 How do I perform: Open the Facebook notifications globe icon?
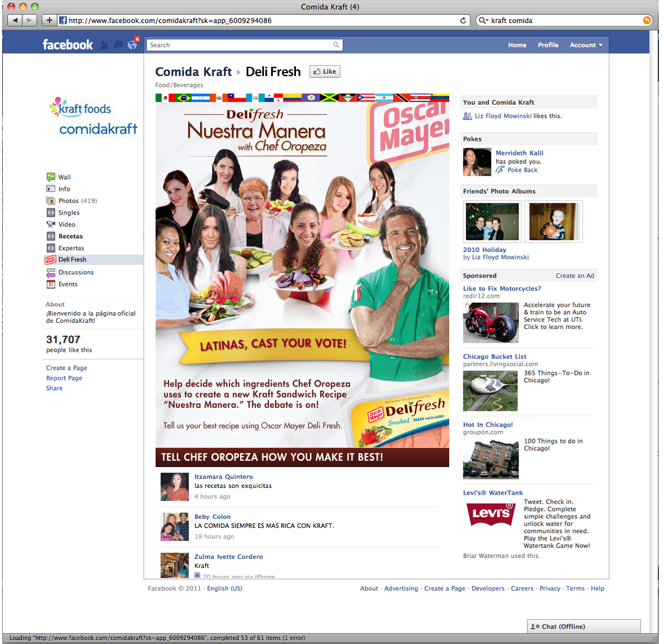[x=132, y=45]
